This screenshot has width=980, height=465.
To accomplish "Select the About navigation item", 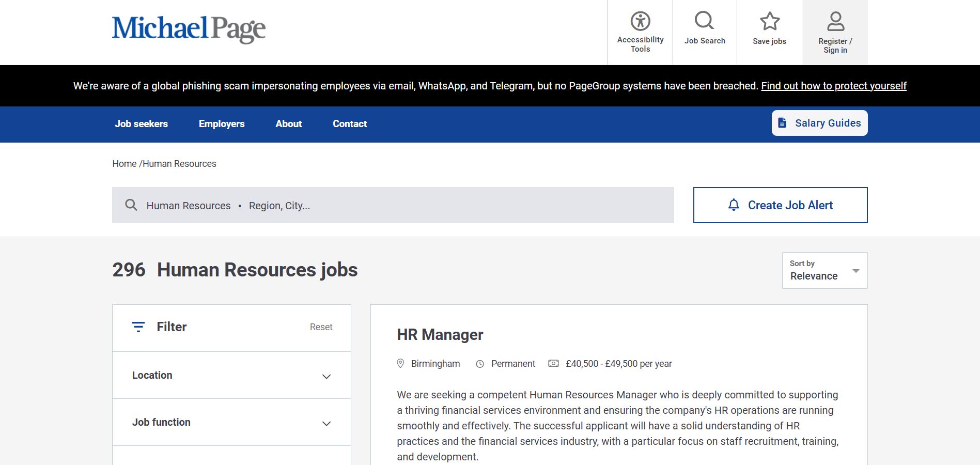I will 288,123.
